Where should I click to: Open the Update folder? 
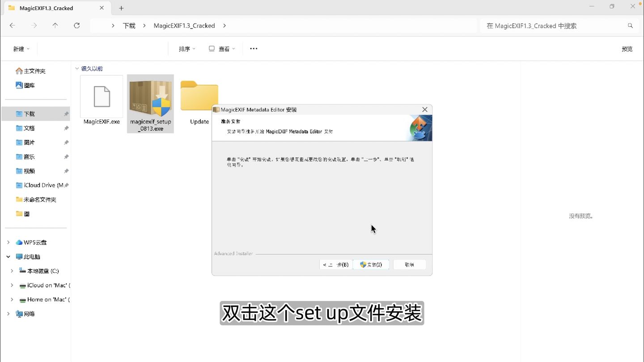pyautogui.click(x=199, y=102)
